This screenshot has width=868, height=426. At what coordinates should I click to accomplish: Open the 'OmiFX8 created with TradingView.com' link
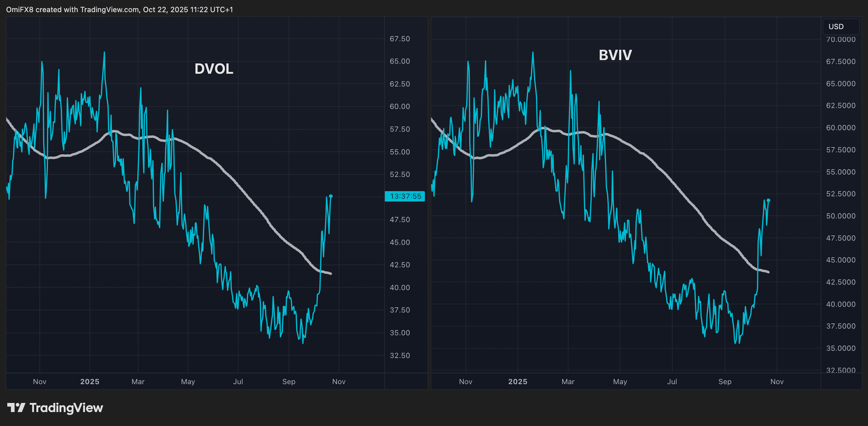click(120, 9)
